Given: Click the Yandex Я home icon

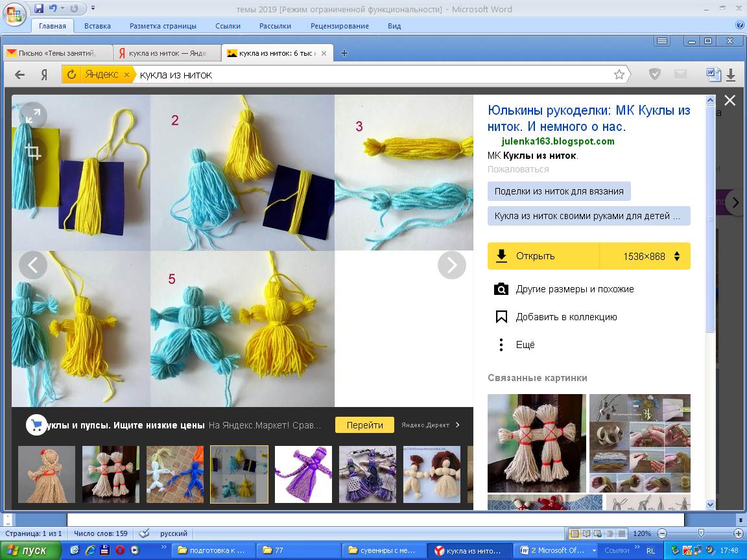Looking at the screenshot, I should pos(44,75).
